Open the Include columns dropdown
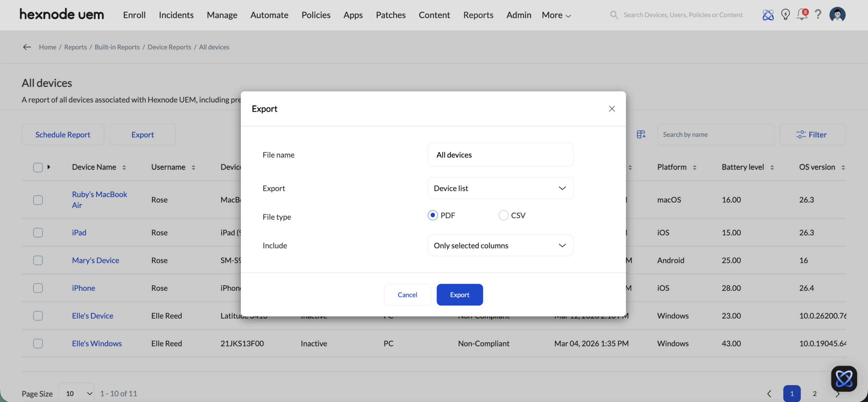The height and width of the screenshot is (402, 868). (500, 245)
